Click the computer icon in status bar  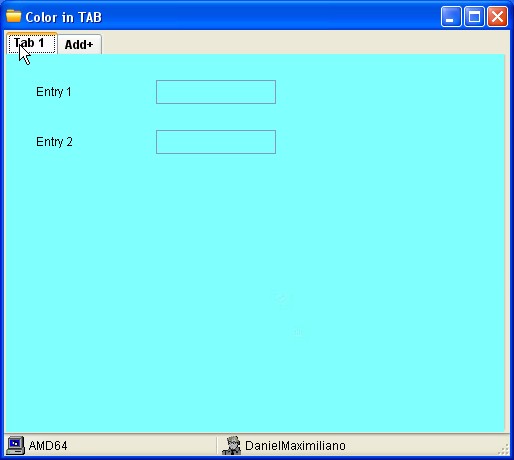(x=15, y=445)
